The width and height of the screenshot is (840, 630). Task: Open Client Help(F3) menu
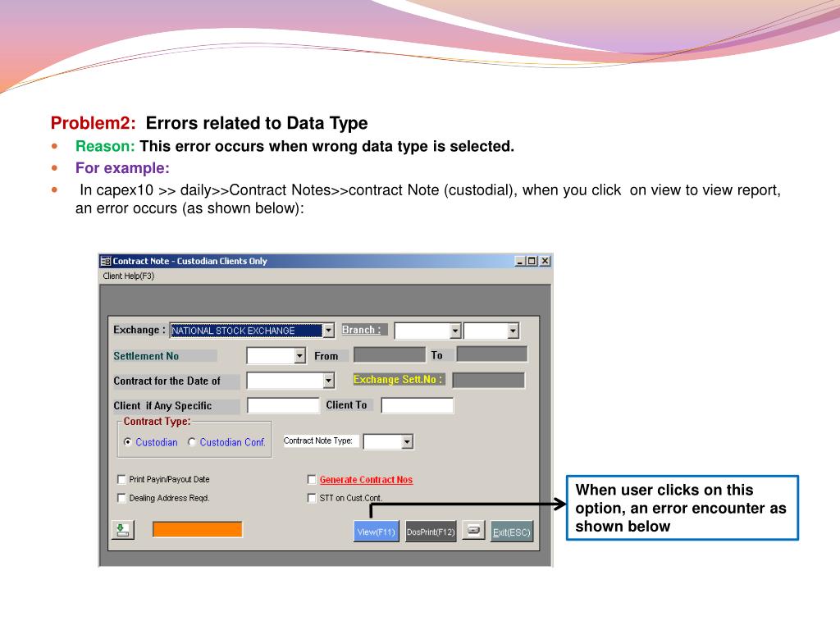coord(129,276)
